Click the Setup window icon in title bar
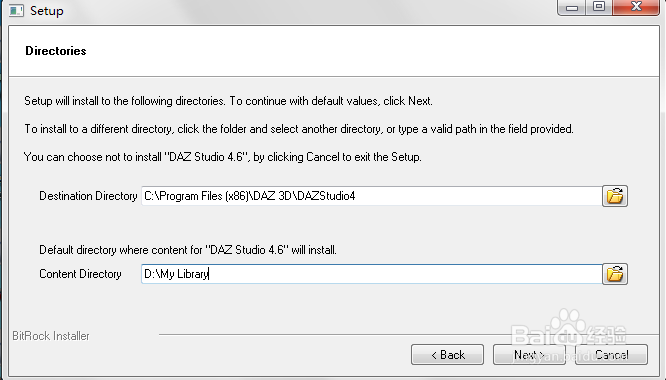The image size is (666, 380). coord(16,10)
